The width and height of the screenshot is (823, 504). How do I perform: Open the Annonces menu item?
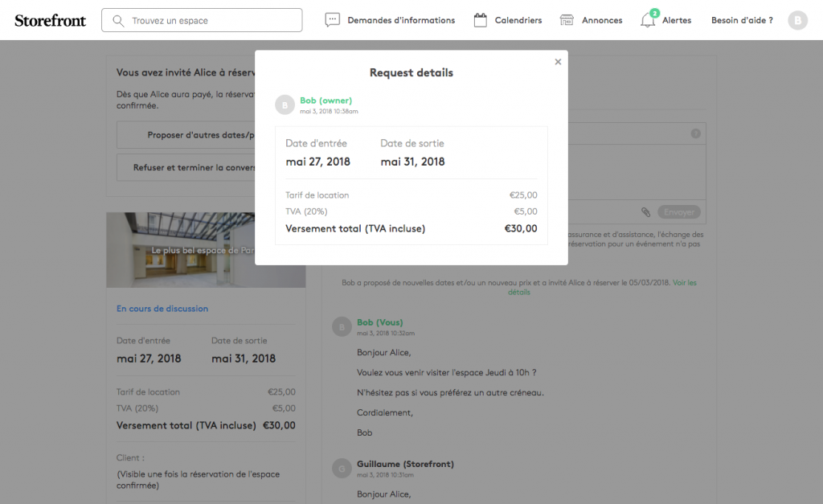click(x=602, y=20)
